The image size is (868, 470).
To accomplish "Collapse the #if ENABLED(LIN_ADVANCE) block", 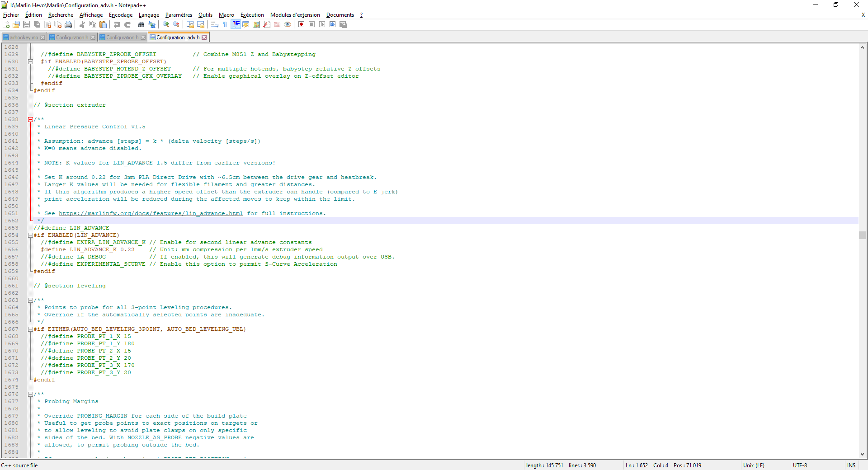I will (x=31, y=235).
